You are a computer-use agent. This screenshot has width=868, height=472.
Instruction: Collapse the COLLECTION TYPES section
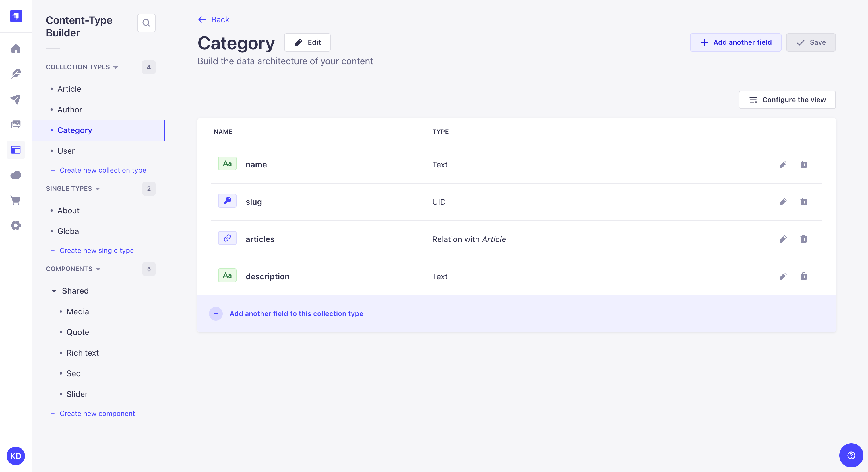(116, 67)
